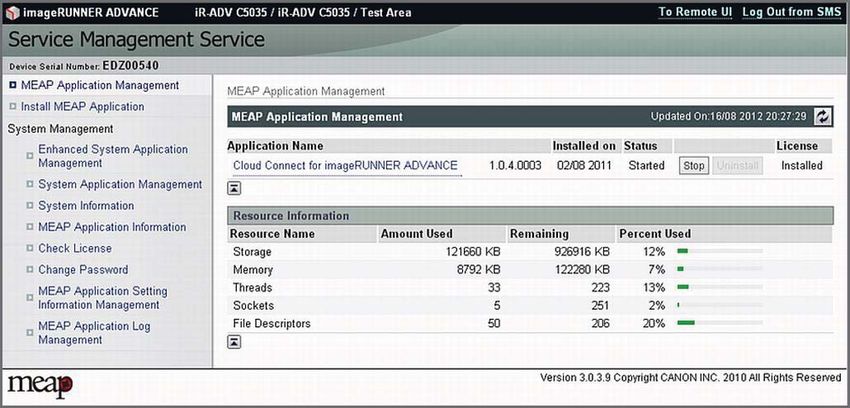This screenshot has width=850, height=408.
Task: Open the Cloud Connect for imageRUNNER ADVANCE link
Action: click(345, 166)
